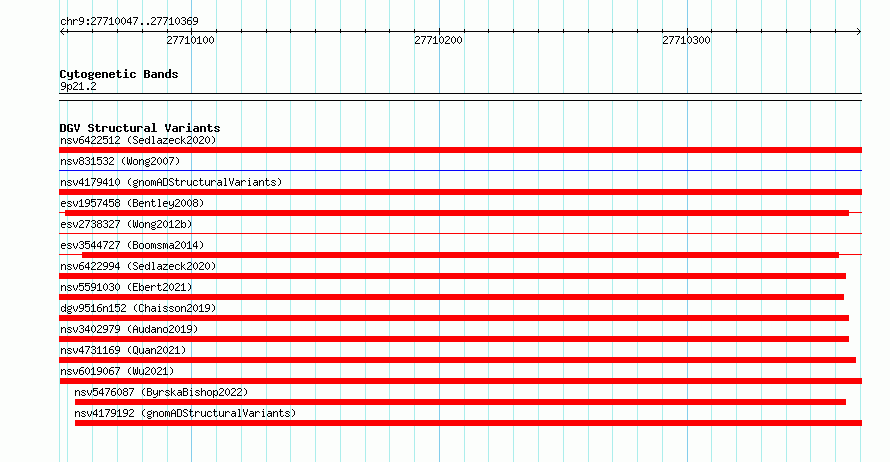Image resolution: width=890 pixels, height=462 pixels.
Task: Click the DGV Structural Variants track title
Action: pyautogui.click(x=140, y=128)
